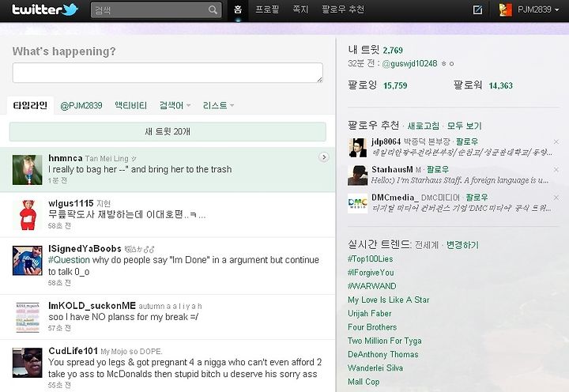Click the 1분 전 timestamp on hnmnca tweet
This screenshot has height=392, width=569.
(58, 180)
